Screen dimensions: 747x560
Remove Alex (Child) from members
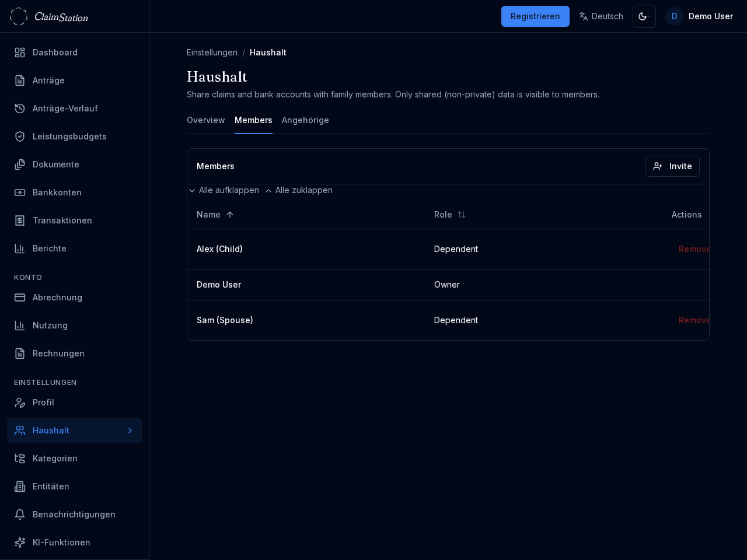click(x=693, y=249)
